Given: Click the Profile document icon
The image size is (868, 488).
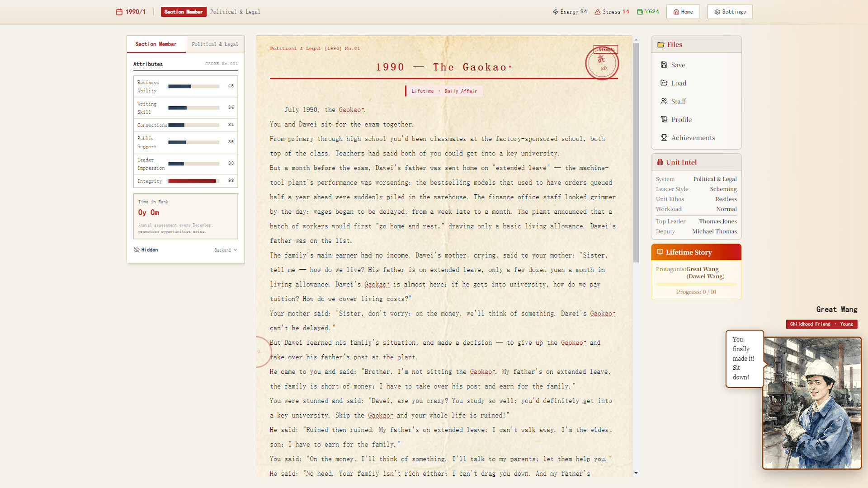Looking at the screenshot, I should [x=664, y=119].
